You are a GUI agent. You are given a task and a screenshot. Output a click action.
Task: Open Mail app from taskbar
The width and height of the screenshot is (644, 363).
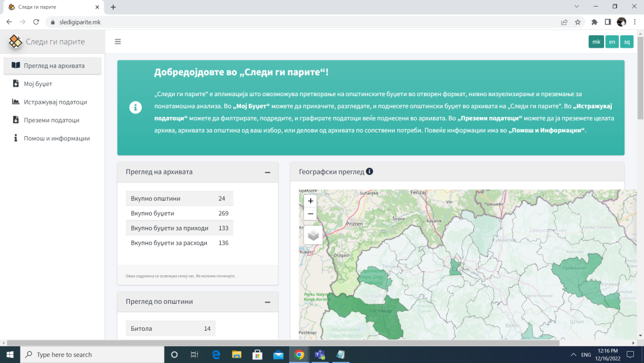click(x=278, y=355)
